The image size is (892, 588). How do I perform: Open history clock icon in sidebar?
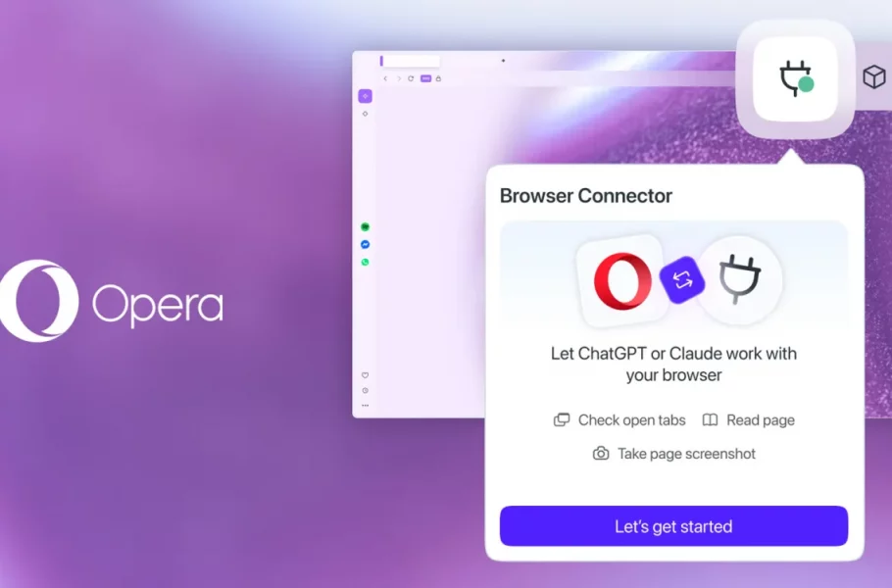tap(366, 391)
